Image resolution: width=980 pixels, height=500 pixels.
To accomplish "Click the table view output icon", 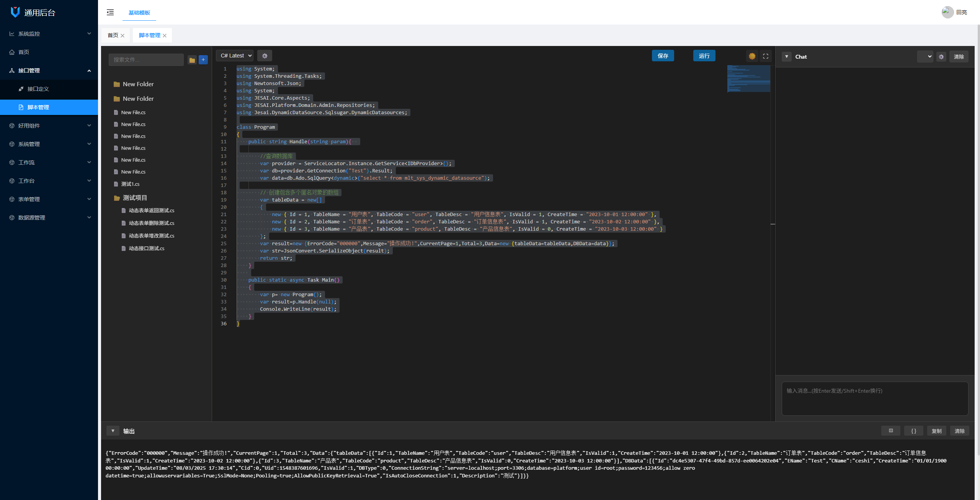I will [x=891, y=431].
